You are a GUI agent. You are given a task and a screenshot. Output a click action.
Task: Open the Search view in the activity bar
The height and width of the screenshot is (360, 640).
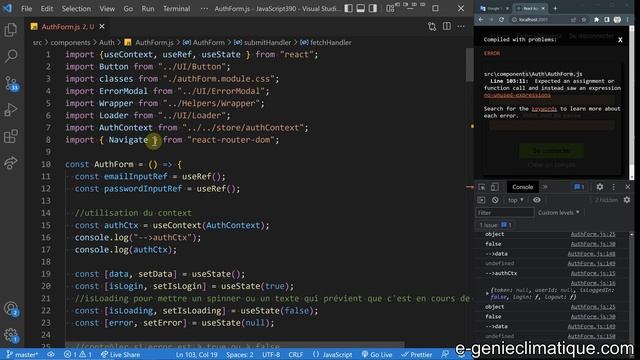(x=11, y=56)
